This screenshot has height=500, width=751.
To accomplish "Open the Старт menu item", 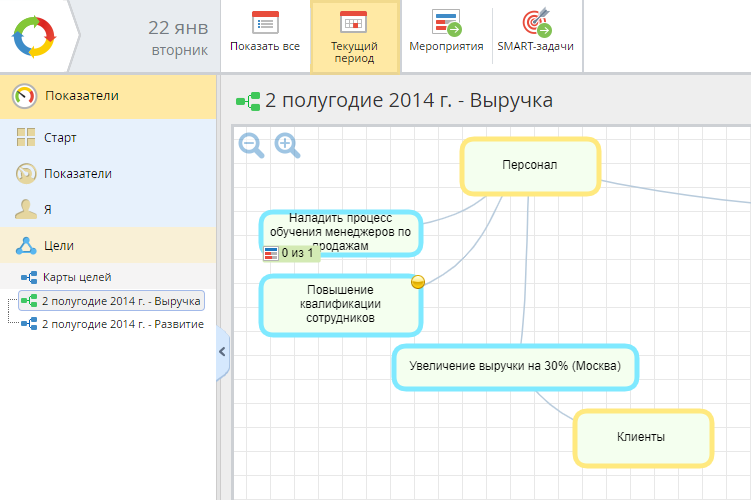I will point(60,138).
